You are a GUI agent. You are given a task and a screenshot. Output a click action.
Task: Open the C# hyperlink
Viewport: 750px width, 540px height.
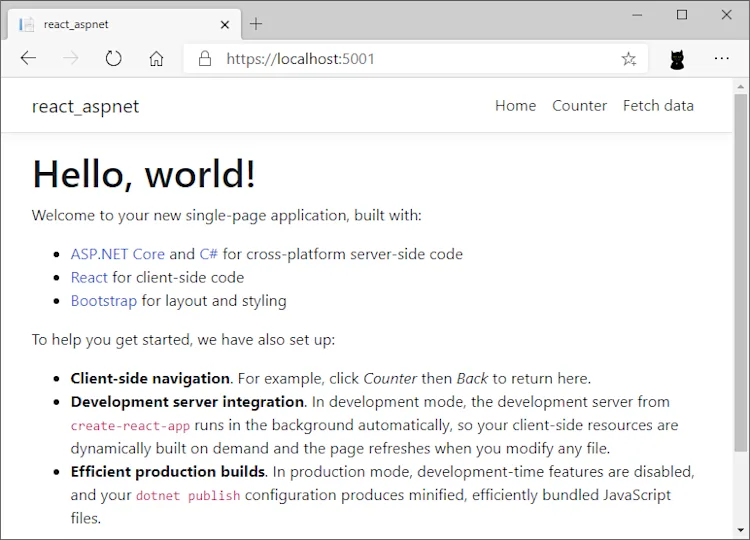pyautogui.click(x=208, y=254)
